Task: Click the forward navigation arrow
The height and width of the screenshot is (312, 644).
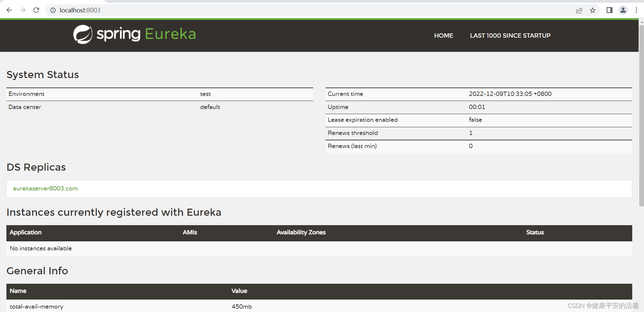Action: click(23, 10)
